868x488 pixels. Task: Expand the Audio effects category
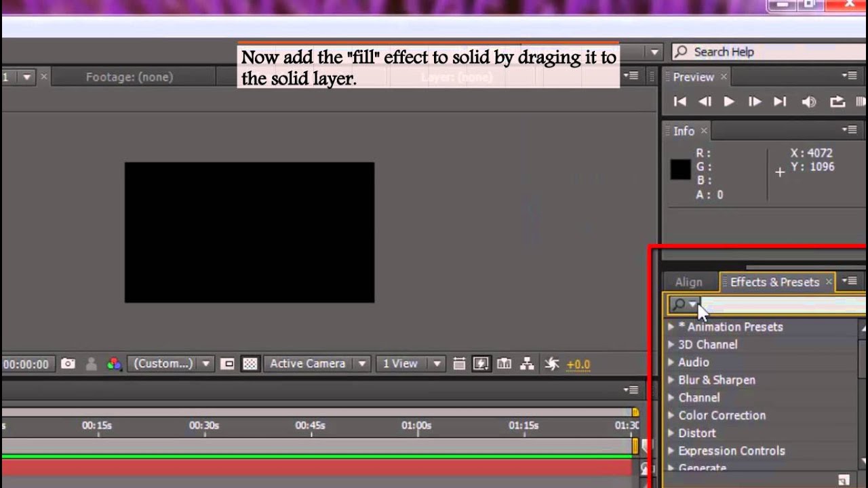coord(671,362)
